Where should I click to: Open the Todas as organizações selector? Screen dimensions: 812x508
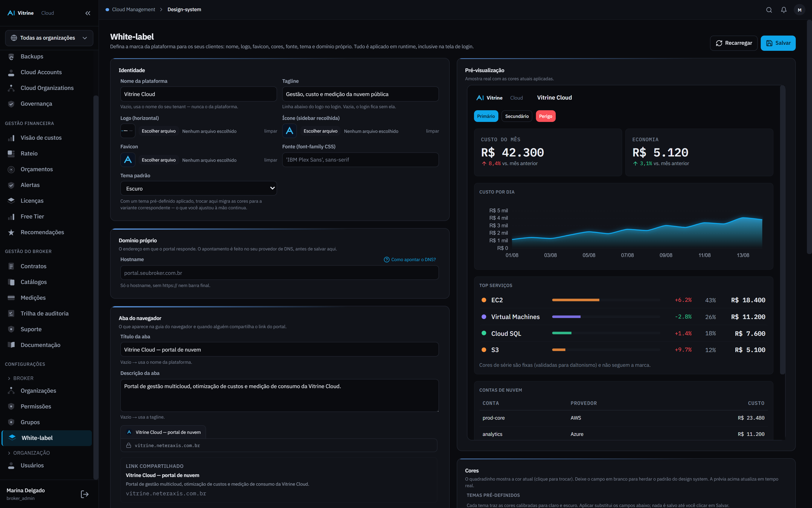(x=49, y=38)
